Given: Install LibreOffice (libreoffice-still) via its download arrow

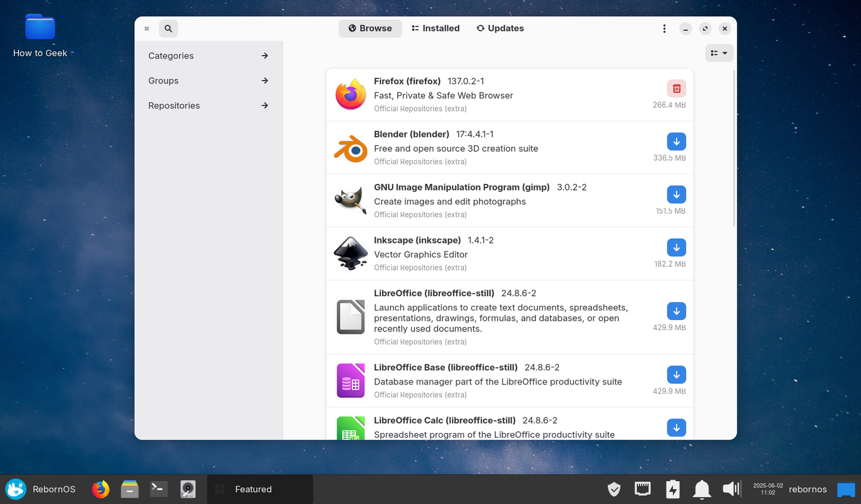Looking at the screenshot, I should (x=676, y=311).
